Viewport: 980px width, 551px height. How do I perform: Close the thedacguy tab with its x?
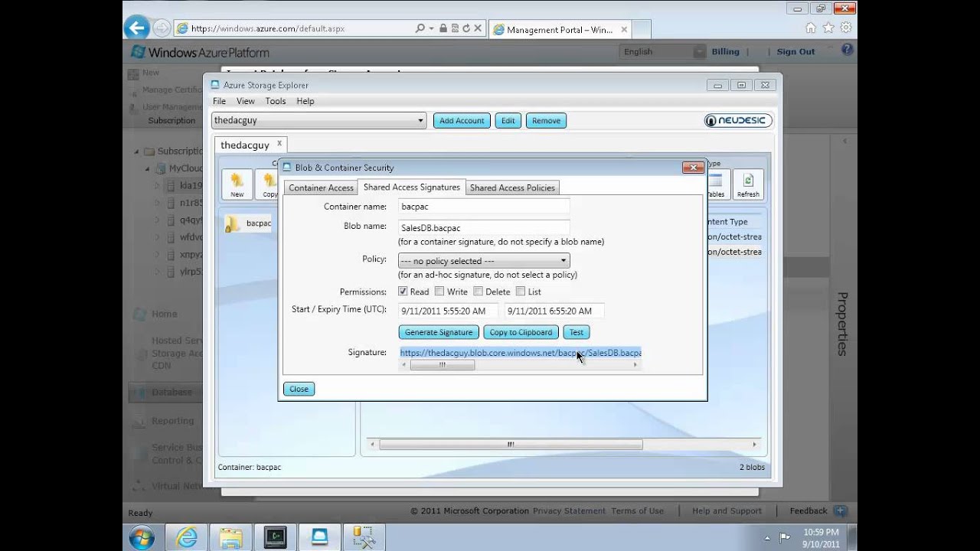coord(279,143)
